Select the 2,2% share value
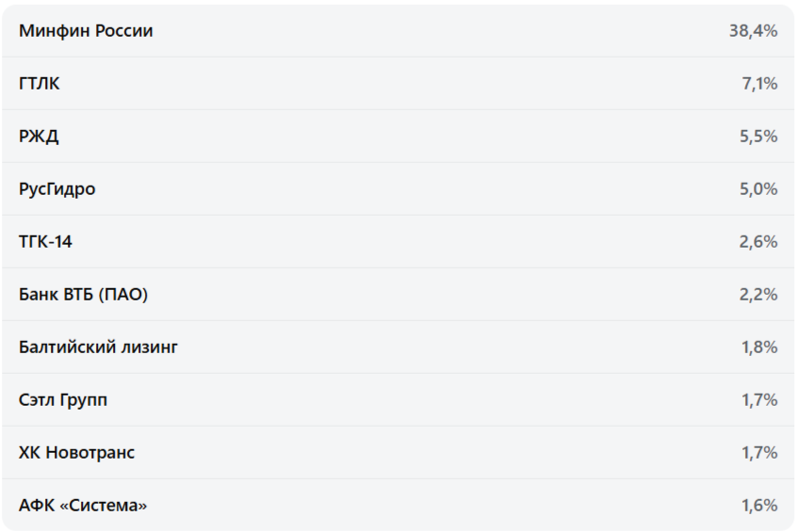This screenshot has height=532, width=798. (758, 295)
